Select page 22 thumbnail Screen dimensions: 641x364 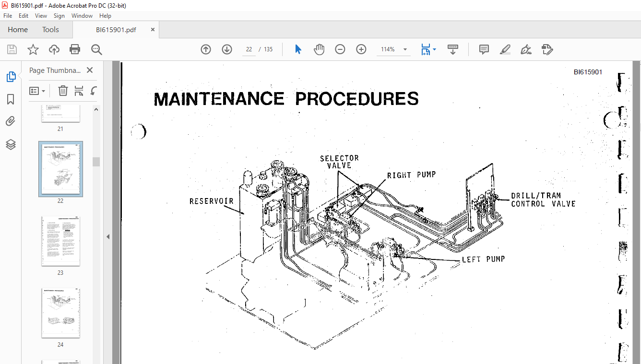[x=60, y=169]
